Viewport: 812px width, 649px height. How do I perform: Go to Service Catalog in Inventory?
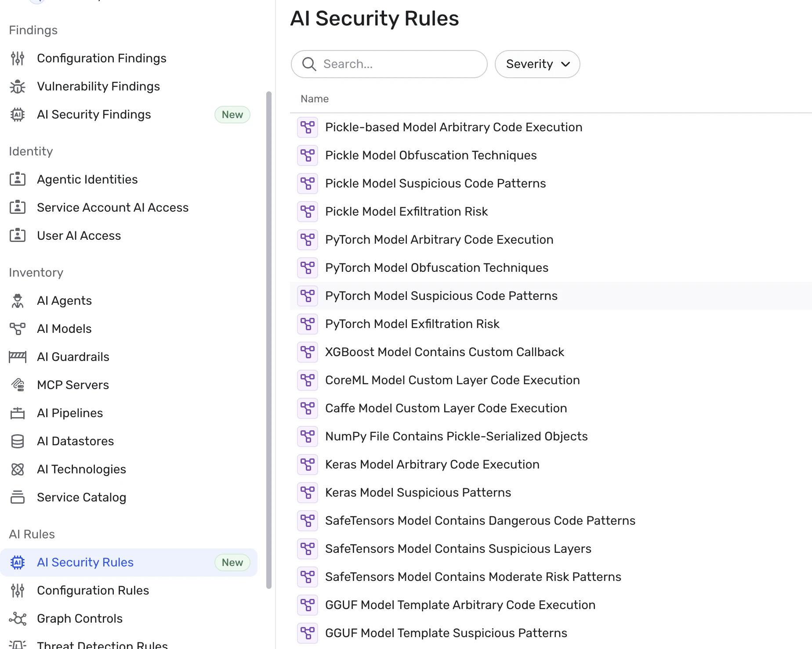tap(82, 498)
